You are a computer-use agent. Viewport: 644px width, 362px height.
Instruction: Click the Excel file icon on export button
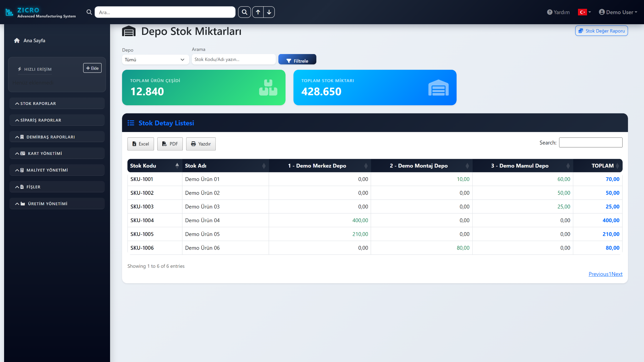134,144
